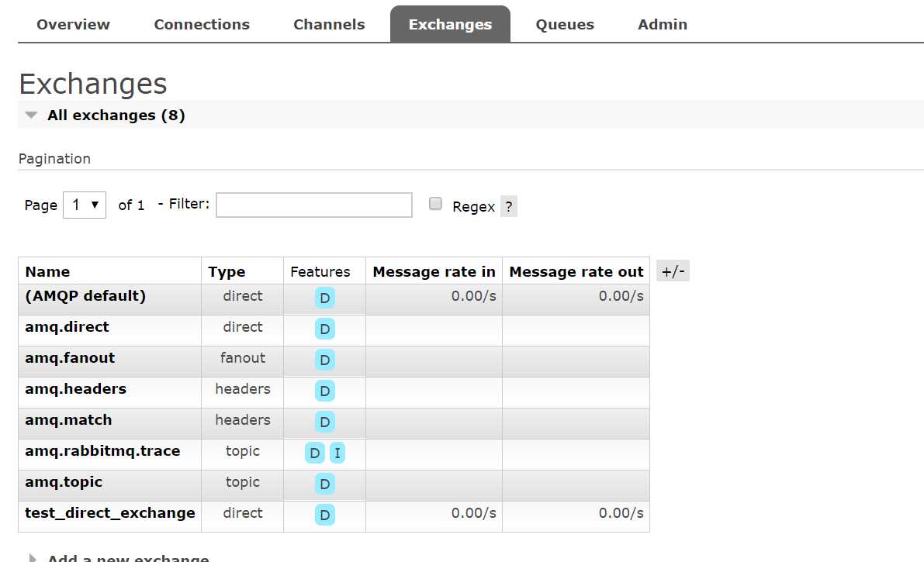Open the test_direct_exchange exchange link
Viewport: 924px width, 562px height.
[x=109, y=513]
